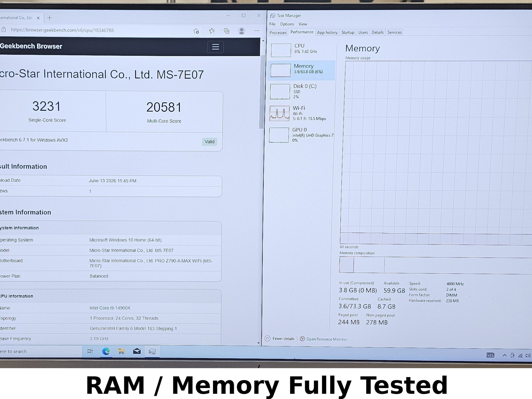
Task: Click the scrollbar down arrow in browser
Action: click(x=258, y=343)
